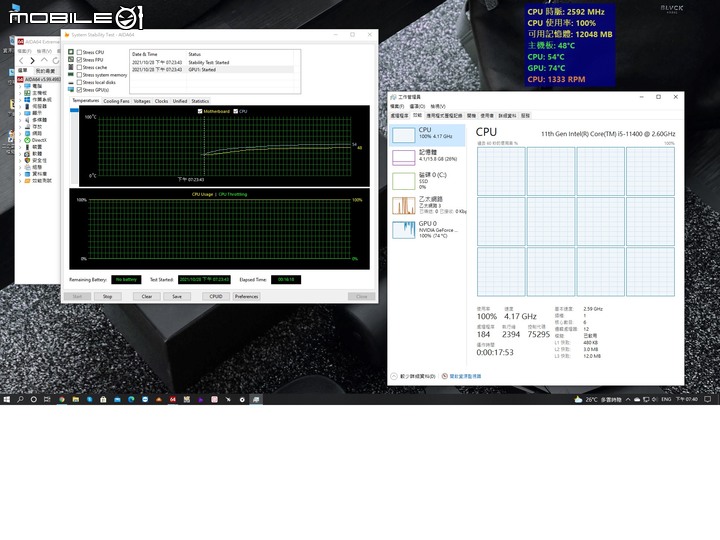Select the 'GPU1: Started' log row
This screenshot has height=540, width=720.
click(x=212, y=70)
